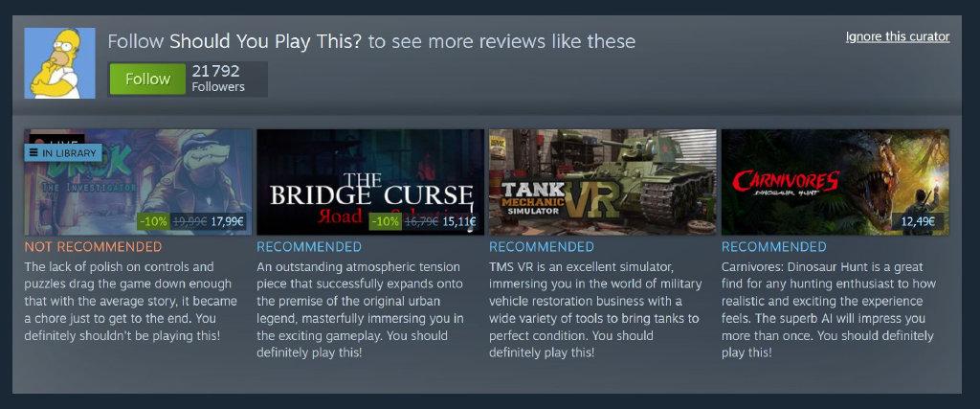Image resolution: width=980 pixels, height=409 pixels.
Task: Click the Not Recommended label under Brok
Action: [93, 247]
